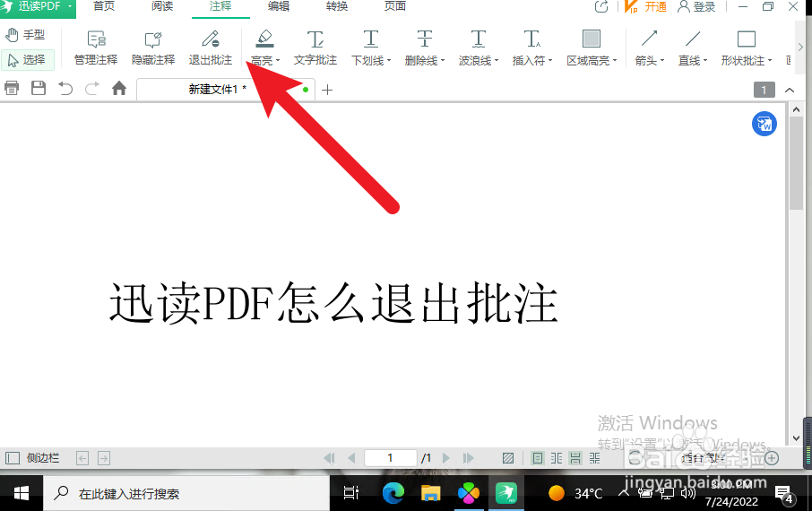
Task: Add a new tab with plus button
Action: (x=327, y=90)
